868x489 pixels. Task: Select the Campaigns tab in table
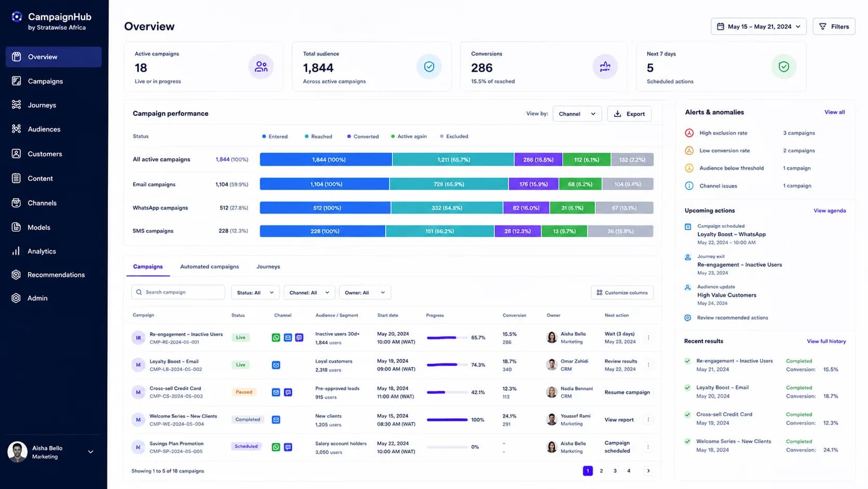click(x=148, y=267)
